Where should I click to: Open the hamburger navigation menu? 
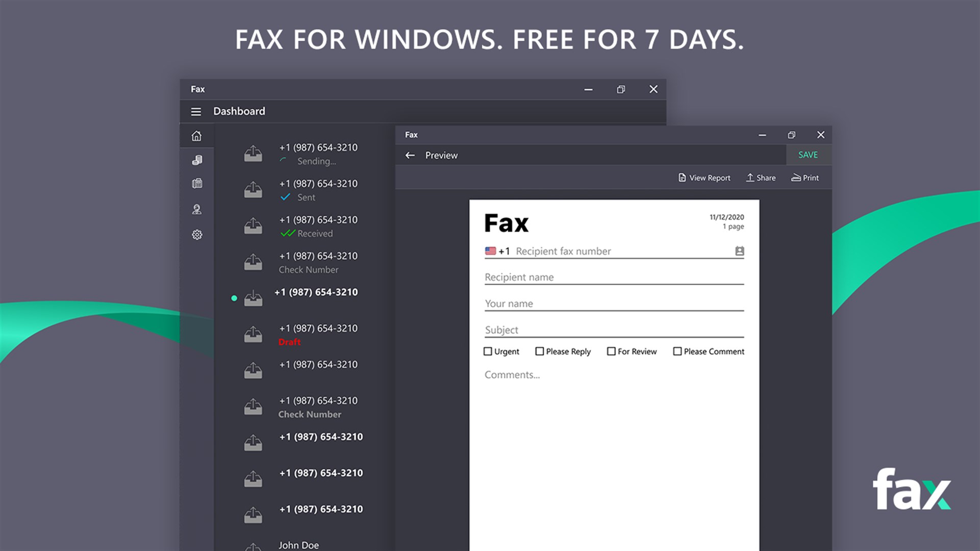pos(196,111)
